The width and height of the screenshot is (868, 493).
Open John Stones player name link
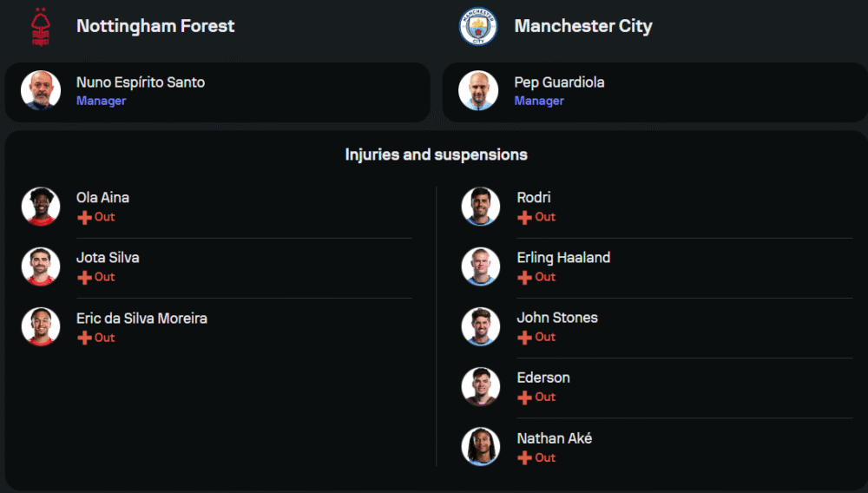[x=557, y=318]
